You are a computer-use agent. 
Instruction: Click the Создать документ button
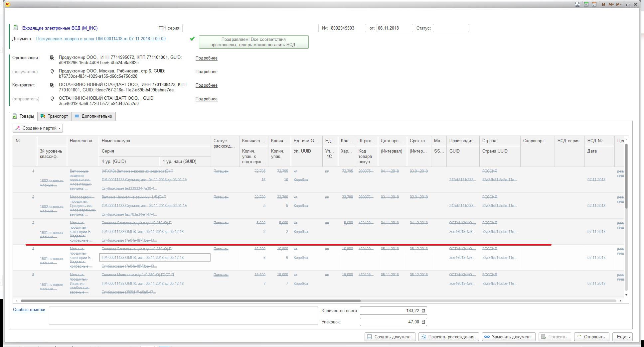[x=390, y=337]
